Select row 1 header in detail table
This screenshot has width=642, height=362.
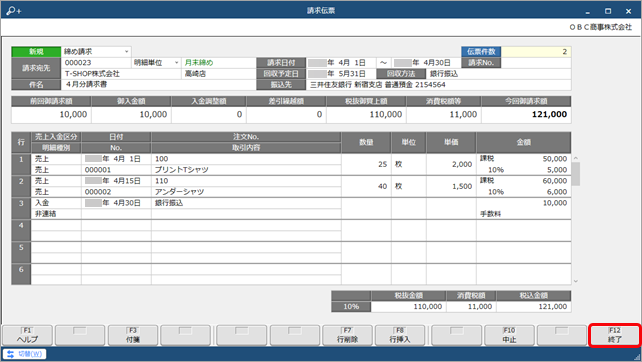pyautogui.click(x=21, y=164)
